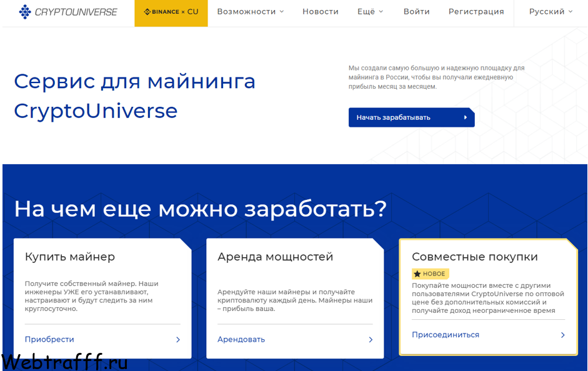
Task: Open the Новости page
Action: pos(321,12)
